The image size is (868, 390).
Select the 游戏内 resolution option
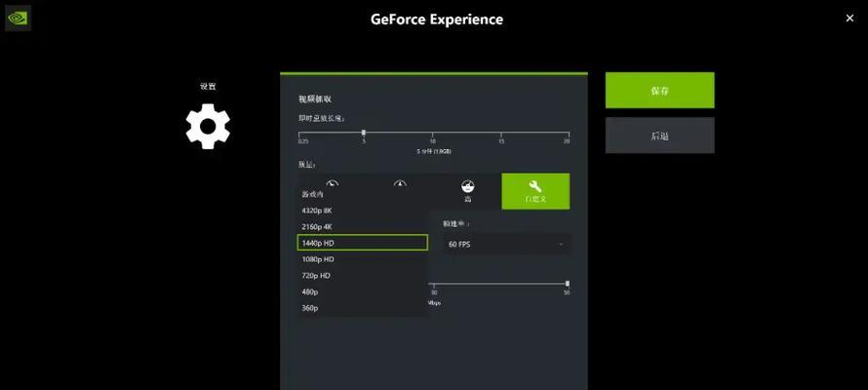[x=363, y=194]
